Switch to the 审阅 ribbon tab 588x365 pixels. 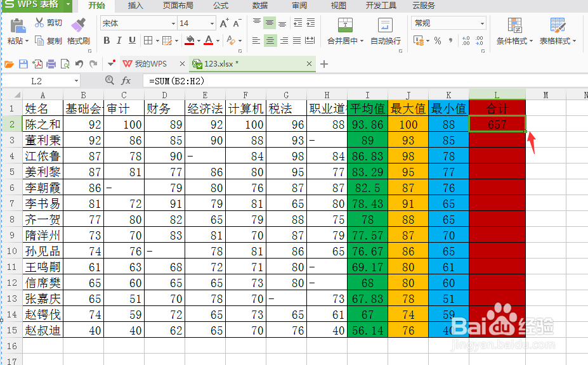pyautogui.click(x=299, y=6)
